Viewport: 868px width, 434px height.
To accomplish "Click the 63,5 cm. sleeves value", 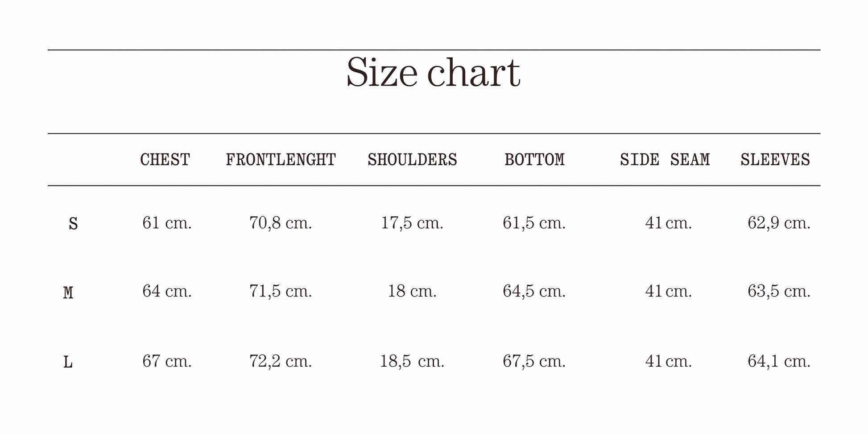I will 779,291.
